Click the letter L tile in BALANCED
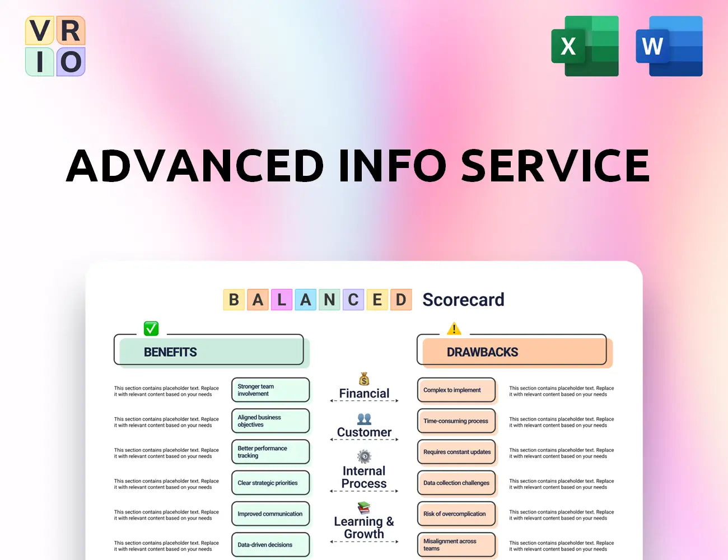Viewport: 728px width, 560px height. tap(282, 300)
